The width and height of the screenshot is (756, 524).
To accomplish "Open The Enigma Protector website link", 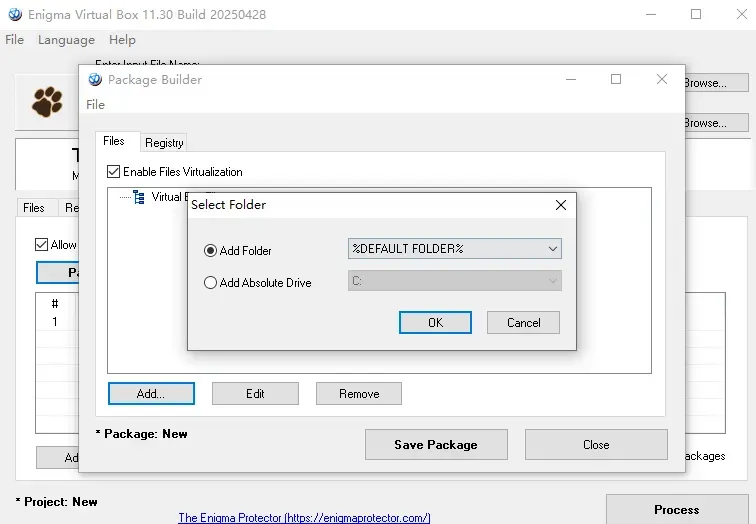I will point(304,518).
